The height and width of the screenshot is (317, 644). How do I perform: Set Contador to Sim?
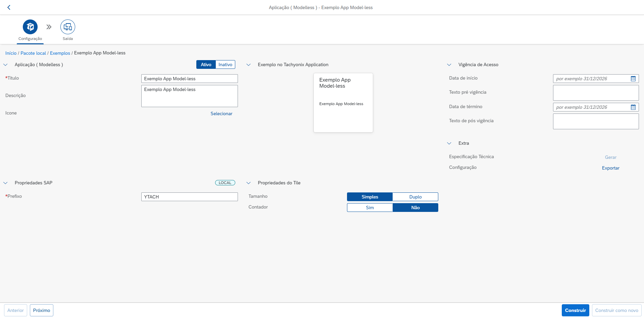coord(370,208)
